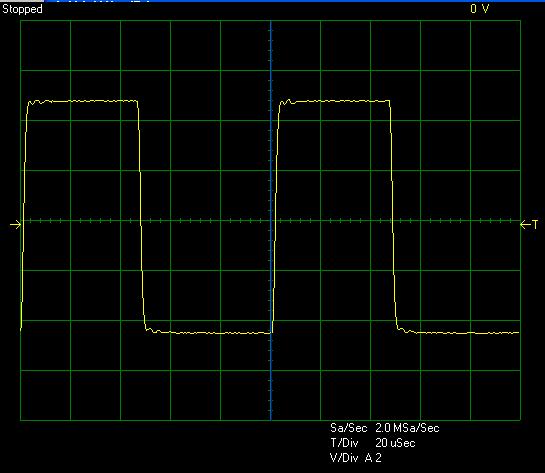This screenshot has height=473, width=545.
Task: Select the 2.0 MSa/Sec sample rate value
Action: click(407, 428)
